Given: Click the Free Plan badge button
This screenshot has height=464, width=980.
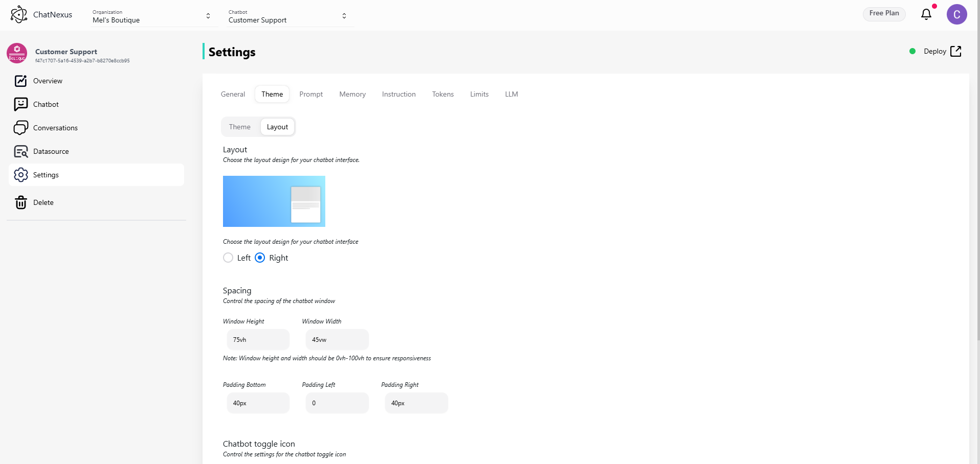Looking at the screenshot, I should point(884,13).
